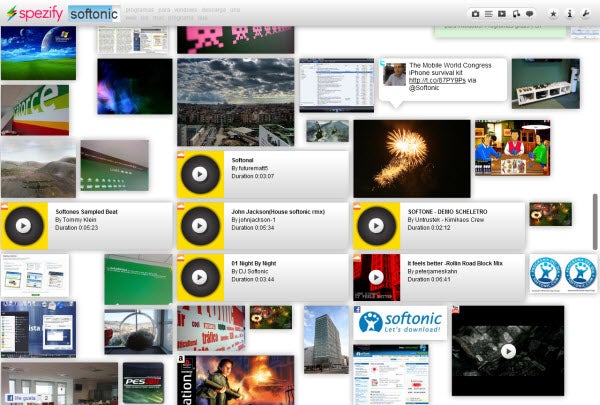Click 'By petejameskahn' text

(432, 271)
